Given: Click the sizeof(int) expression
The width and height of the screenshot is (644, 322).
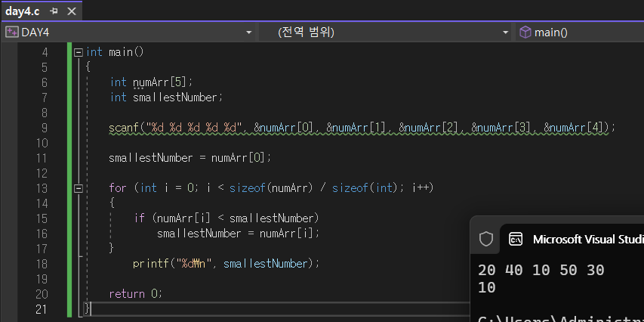Looking at the screenshot, I should click(365, 188).
